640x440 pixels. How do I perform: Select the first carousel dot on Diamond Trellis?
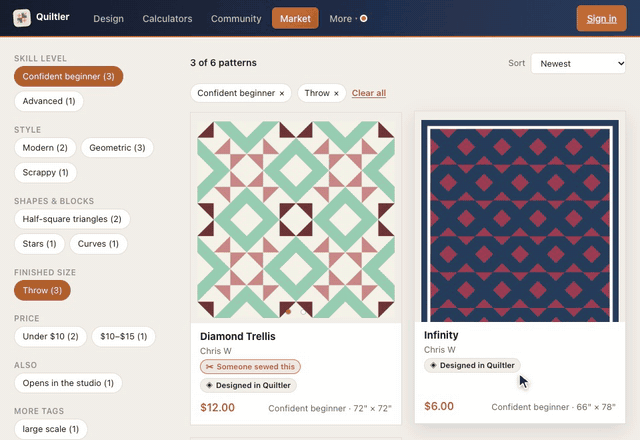click(x=289, y=311)
